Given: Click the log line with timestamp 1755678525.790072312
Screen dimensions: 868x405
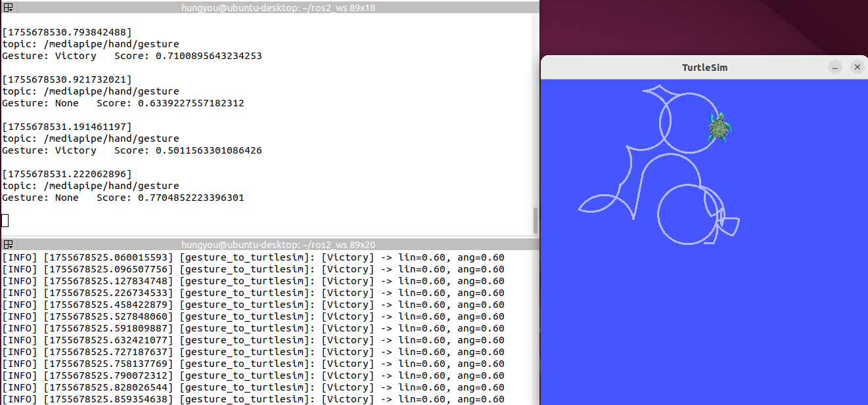Looking at the screenshot, I should [x=254, y=375].
